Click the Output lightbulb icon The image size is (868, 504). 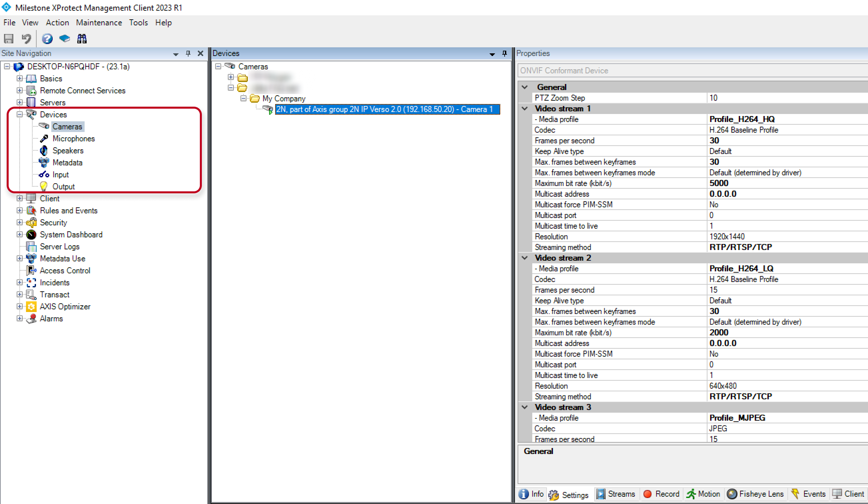[x=44, y=187]
